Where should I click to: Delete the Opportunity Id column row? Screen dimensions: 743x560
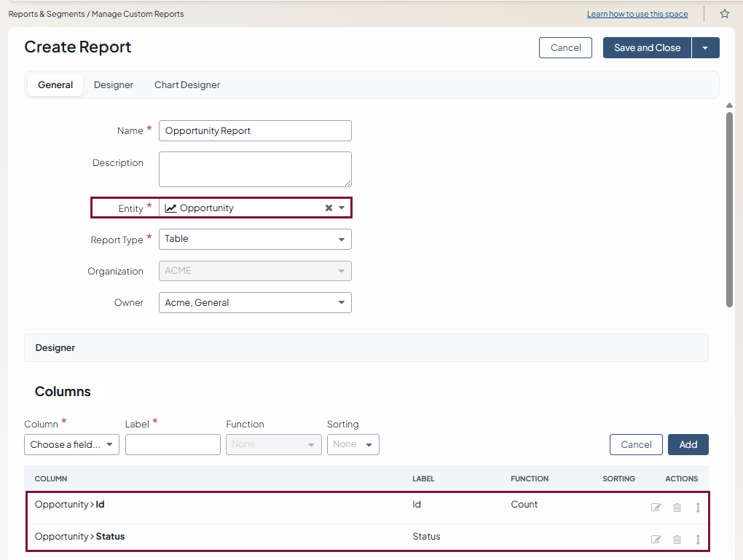point(677,508)
